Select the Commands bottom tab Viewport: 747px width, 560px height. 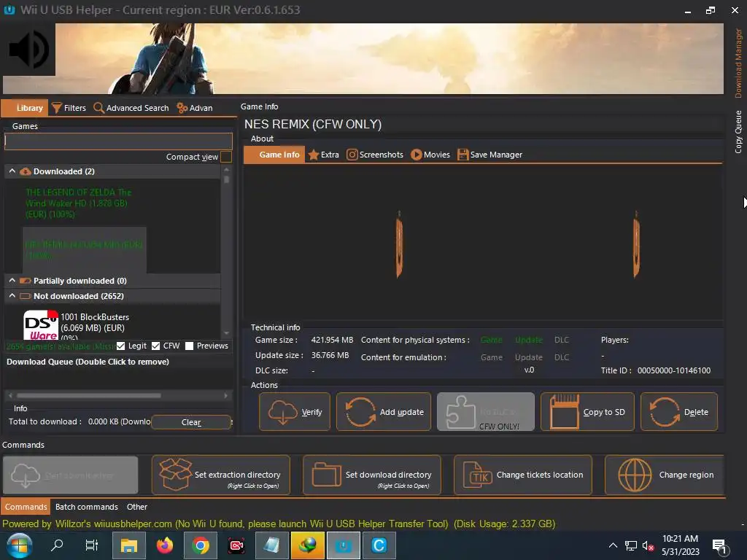[26, 507]
